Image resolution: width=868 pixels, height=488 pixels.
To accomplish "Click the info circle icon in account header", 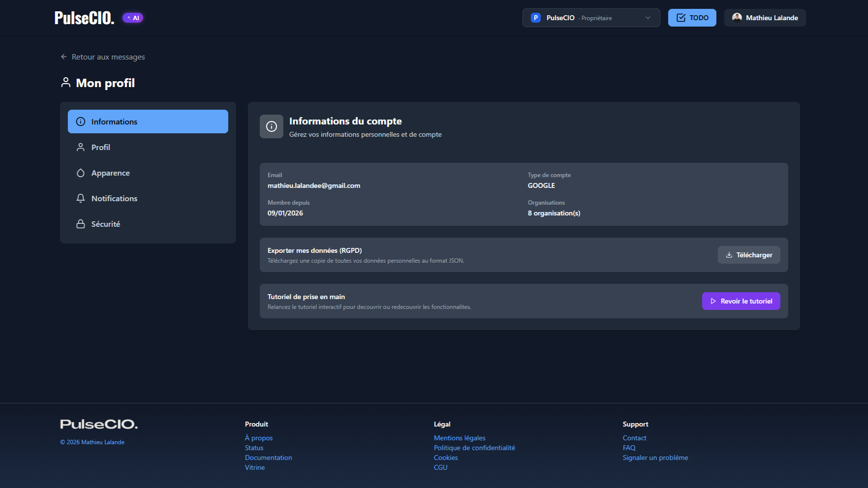I will 272,126.
